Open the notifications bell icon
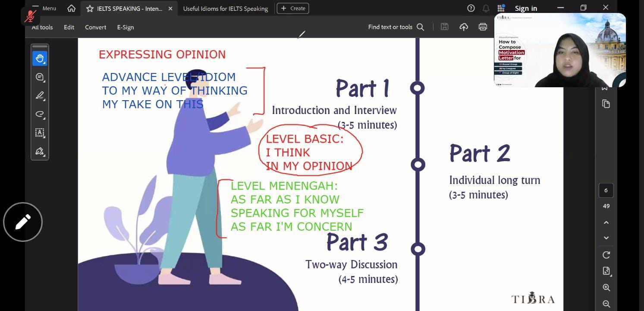644x311 pixels. (486, 8)
